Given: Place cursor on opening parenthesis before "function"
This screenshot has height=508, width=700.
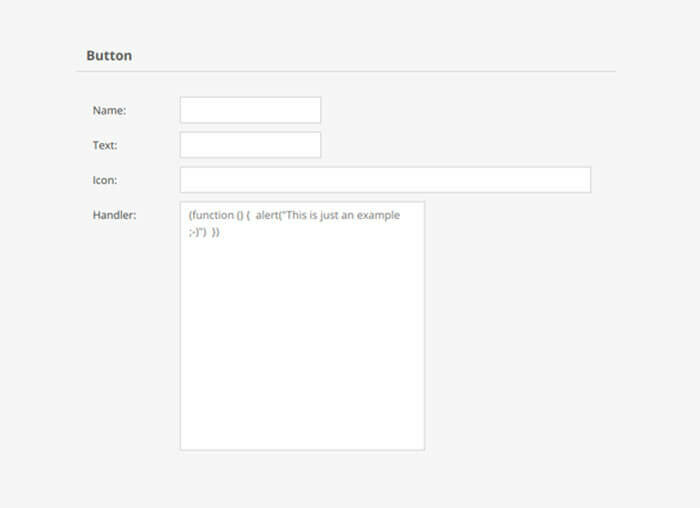Looking at the screenshot, I should coord(189,216).
